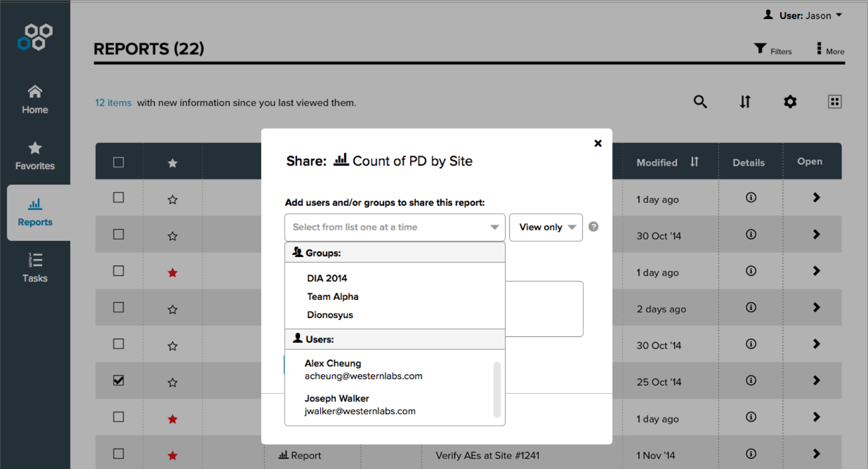The height and width of the screenshot is (469, 868).
Task: Uncheck the 25 Oct '14 row checkbox
Action: coord(118,380)
